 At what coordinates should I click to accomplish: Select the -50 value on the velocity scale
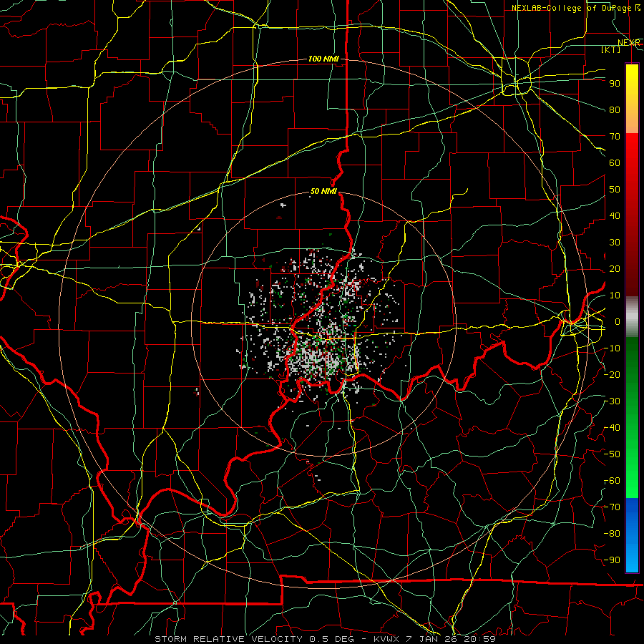(613, 454)
